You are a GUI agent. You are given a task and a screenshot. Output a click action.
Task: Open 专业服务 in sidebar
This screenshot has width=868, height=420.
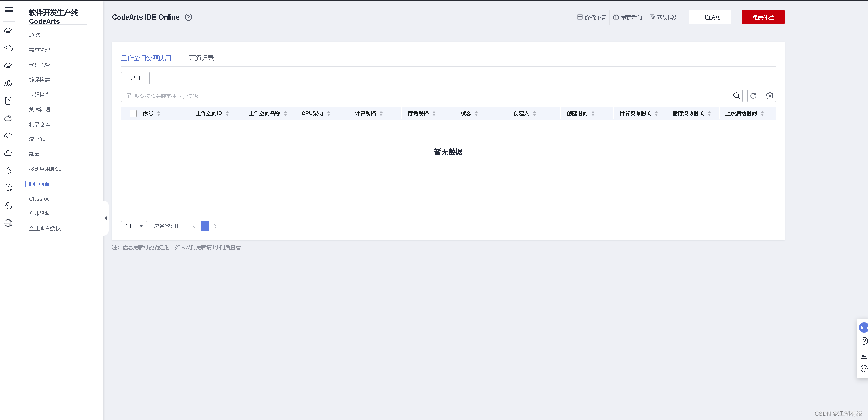(40, 214)
